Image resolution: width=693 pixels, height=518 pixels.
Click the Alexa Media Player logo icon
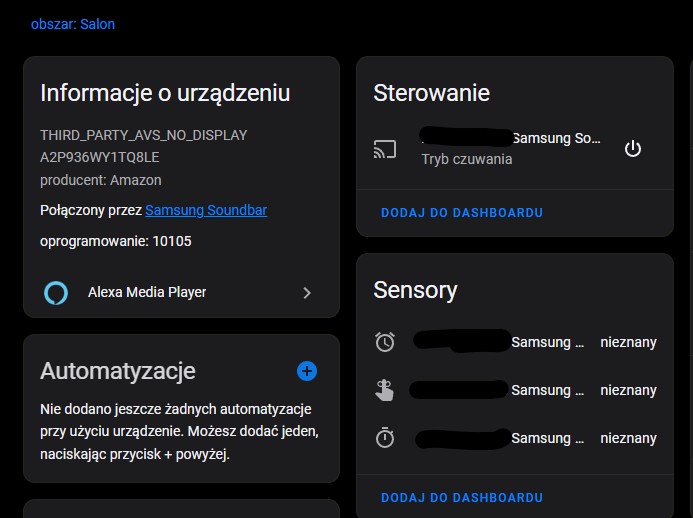56,293
